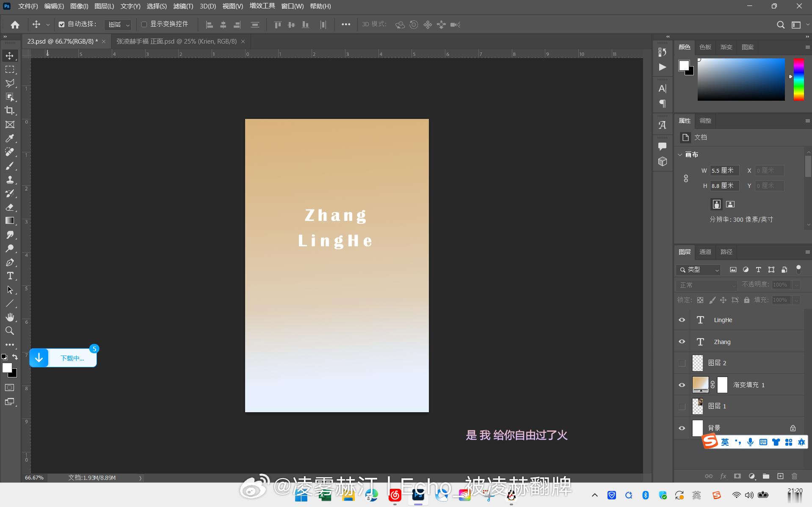Screen dimensions: 812x507
Task: Open the layer filter 类型 dropdown
Action: coord(699,270)
